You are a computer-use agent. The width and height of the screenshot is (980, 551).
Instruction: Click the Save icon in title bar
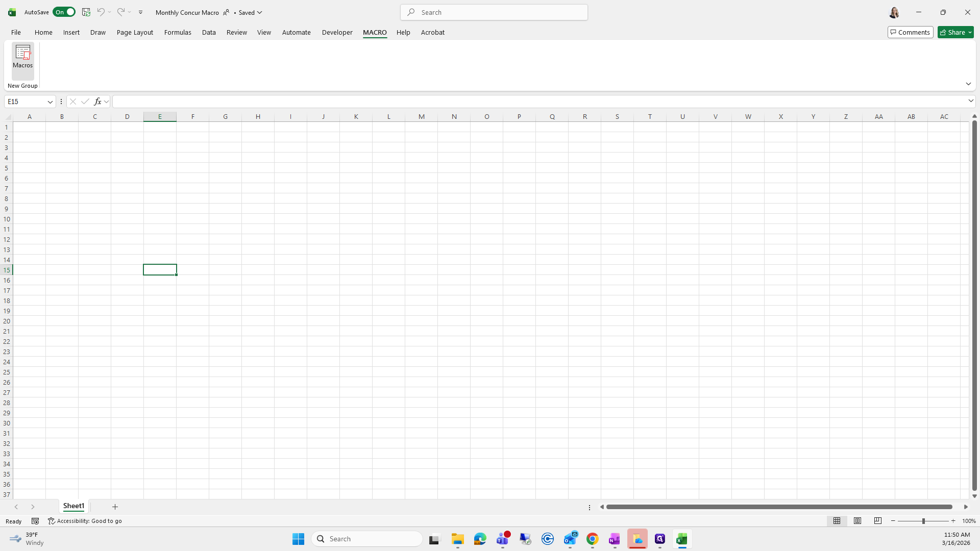(x=86, y=12)
